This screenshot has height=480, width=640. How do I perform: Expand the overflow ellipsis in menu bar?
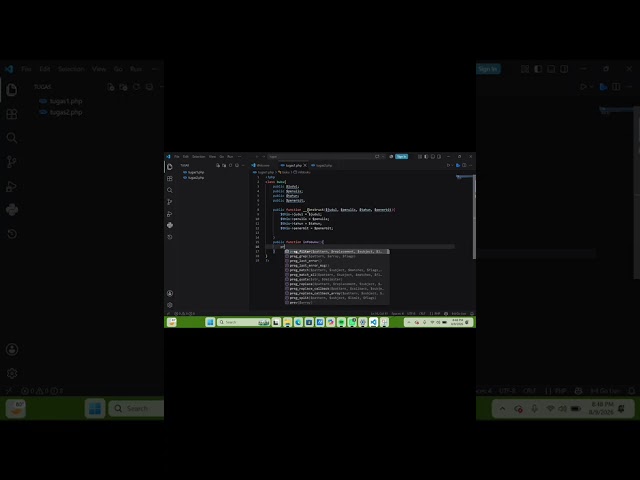pyautogui.click(x=240, y=157)
